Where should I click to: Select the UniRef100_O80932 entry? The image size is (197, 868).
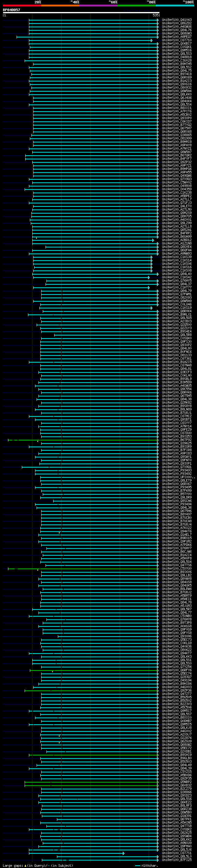click(x=177, y=88)
